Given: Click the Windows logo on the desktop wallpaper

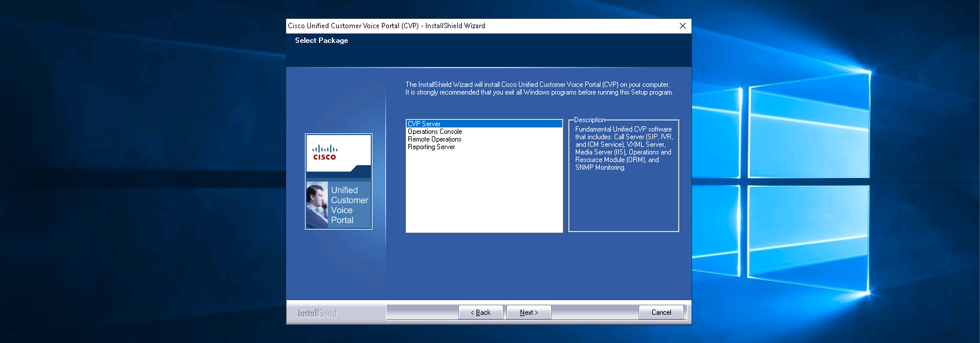Looking at the screenshot, I should [x=781, y=182].
